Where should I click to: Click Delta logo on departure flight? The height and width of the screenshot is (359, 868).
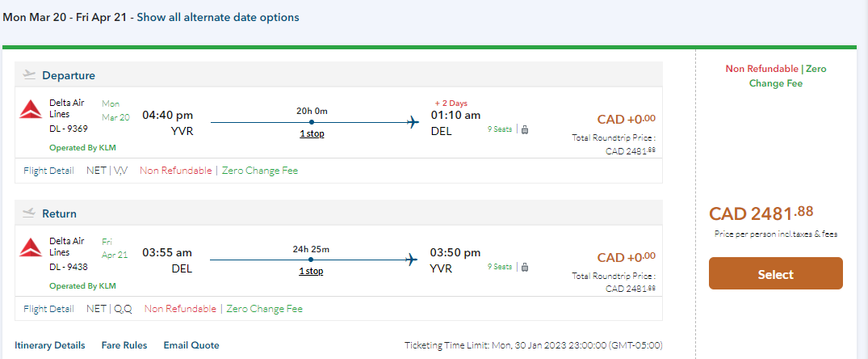tap(31, 110)
